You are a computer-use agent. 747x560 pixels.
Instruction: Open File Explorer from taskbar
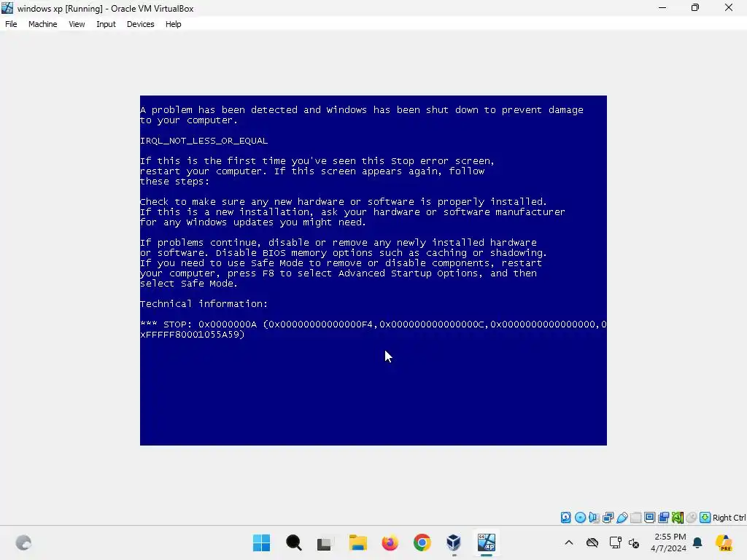357,542
